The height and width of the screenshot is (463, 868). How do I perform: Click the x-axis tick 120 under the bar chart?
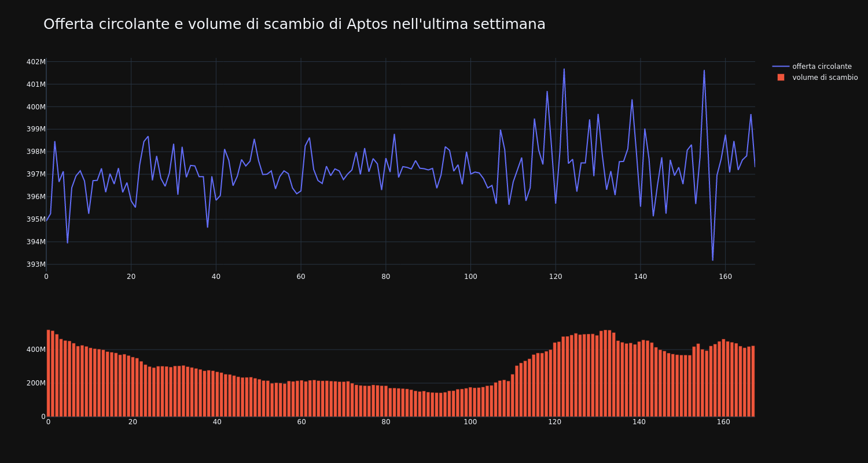(555, 422)
